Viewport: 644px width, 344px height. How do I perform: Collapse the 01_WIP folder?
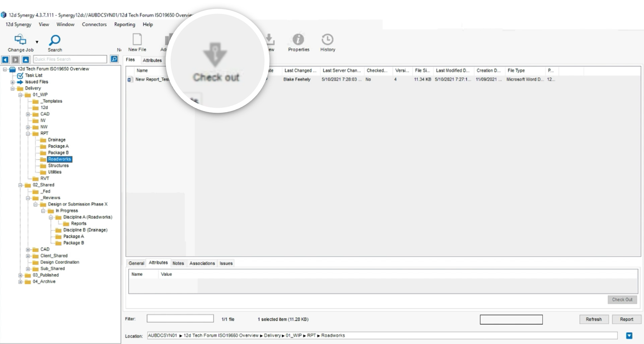tap(20, 95)
